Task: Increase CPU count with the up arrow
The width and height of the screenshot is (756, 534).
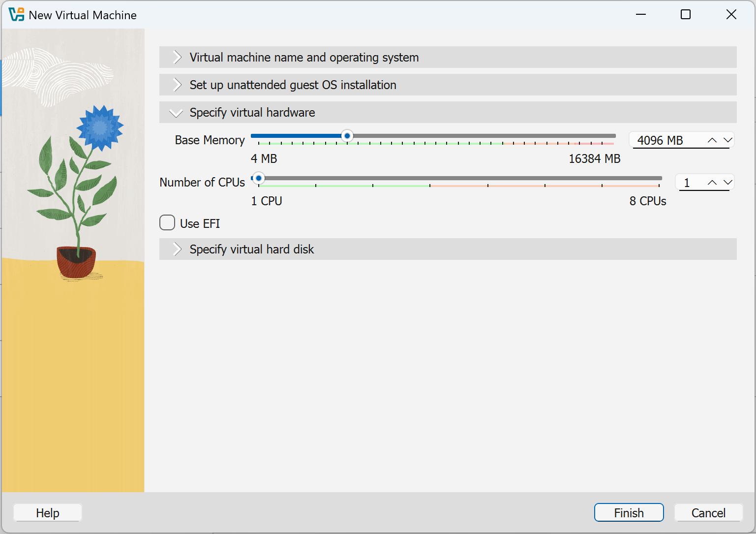Action: (x=712, y=183)
